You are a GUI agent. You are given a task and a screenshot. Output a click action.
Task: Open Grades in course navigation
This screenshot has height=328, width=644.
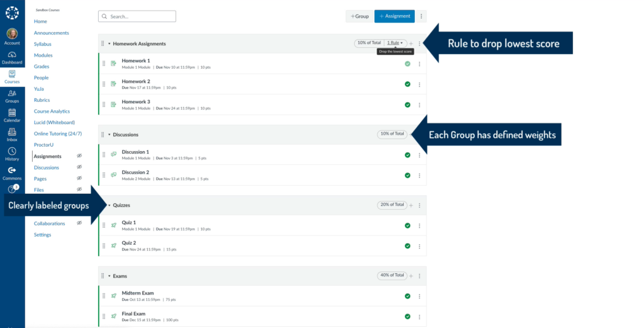tap(42, 66)
